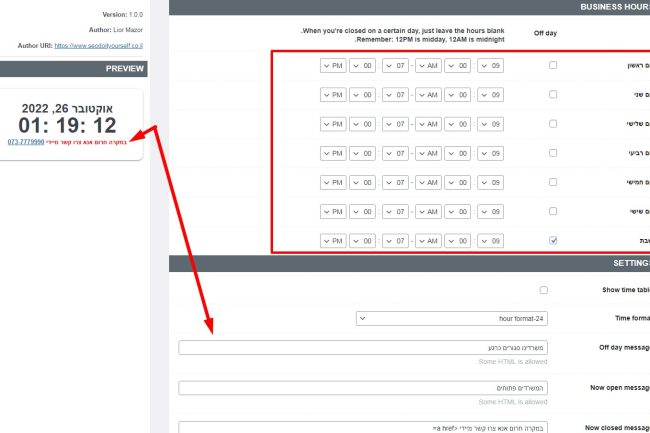Enable Off day checkbox in first day row
The image size is (650, 433).
pyautogui.click(x=553, y=65)
